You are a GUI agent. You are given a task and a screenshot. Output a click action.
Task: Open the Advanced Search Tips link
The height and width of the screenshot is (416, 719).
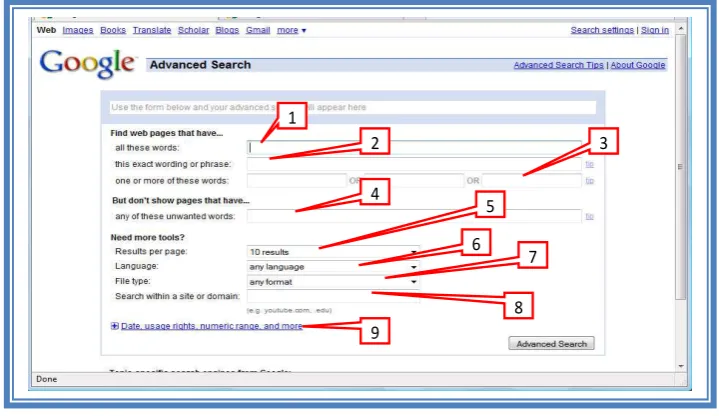[x=558, y=65]
